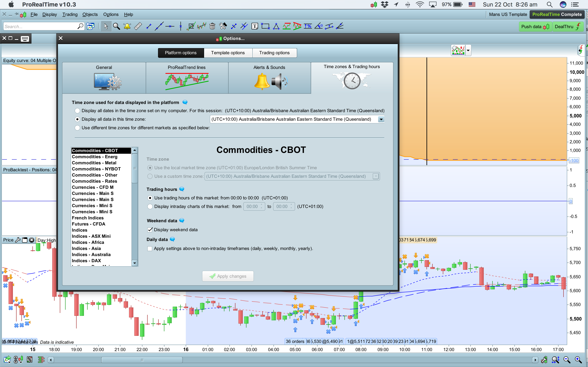Viewport: 588px width, 367px height.
Task: Enable apply settings to non-intraday timeframes
Action: [x=150, y=249]
